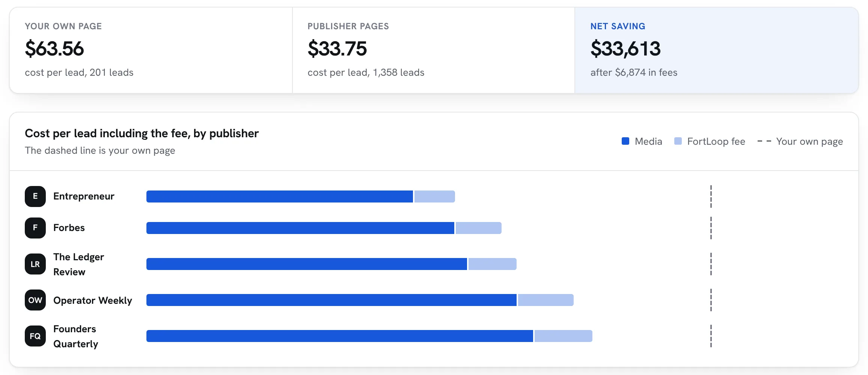Image resolution: width=868 pixels, height=375 pixels.
Task: Select the "The Ledger Review" row label
Action: 79,264
